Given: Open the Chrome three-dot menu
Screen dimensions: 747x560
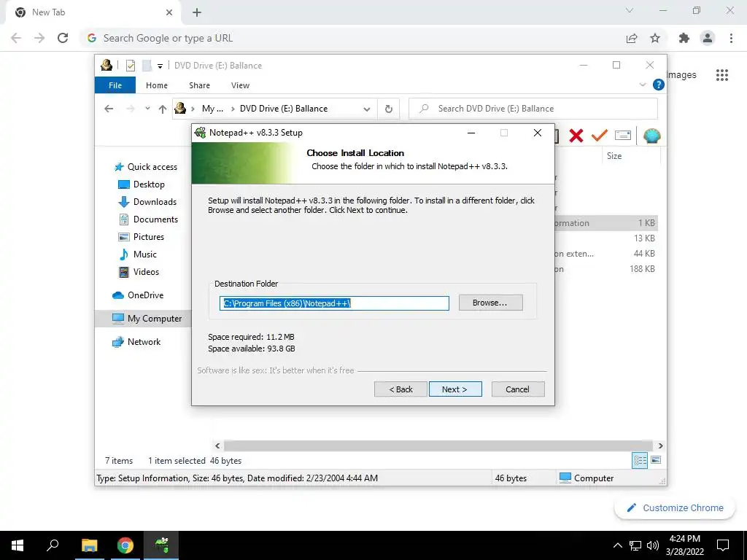Looking at the screenshot, I should tap(731, 38).
